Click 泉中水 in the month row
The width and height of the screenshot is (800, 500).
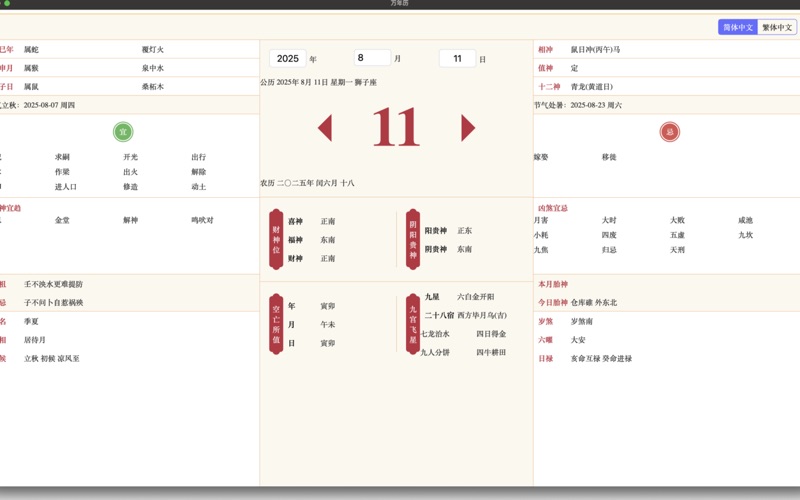point(153,68)
